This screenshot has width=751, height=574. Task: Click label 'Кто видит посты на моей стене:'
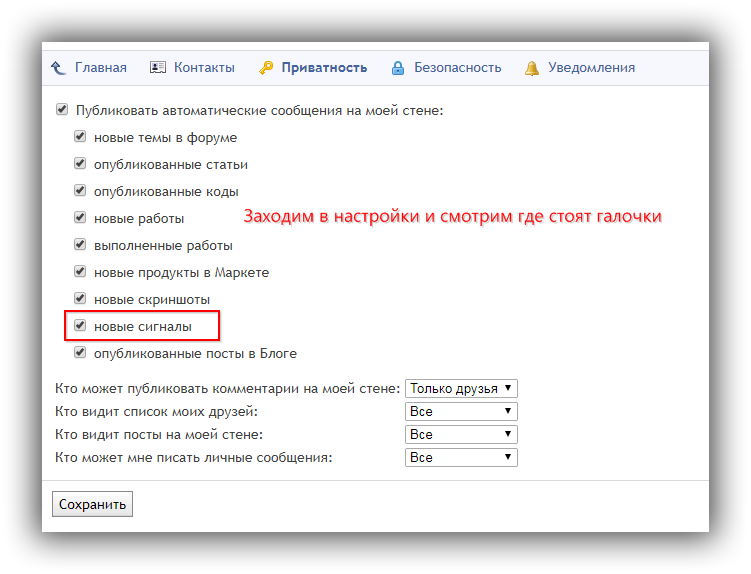(x=159, y=435)
